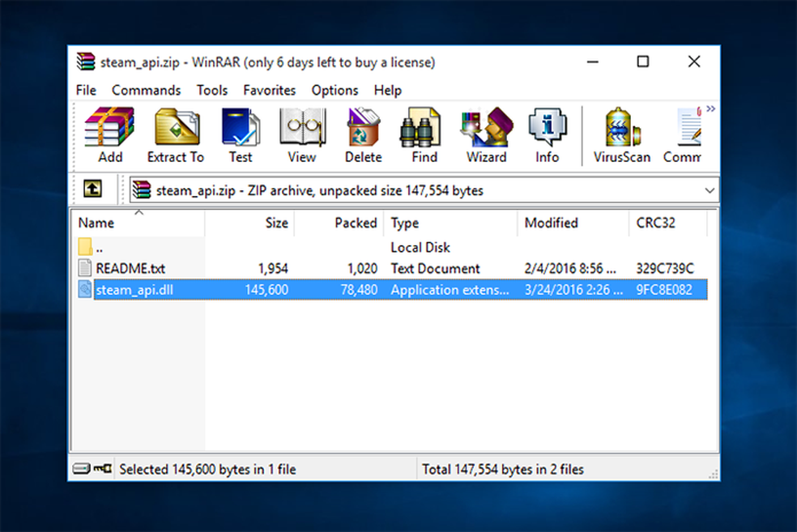797x532 pixels.
Task: Open the Commands menu
Action: (146, 90)
